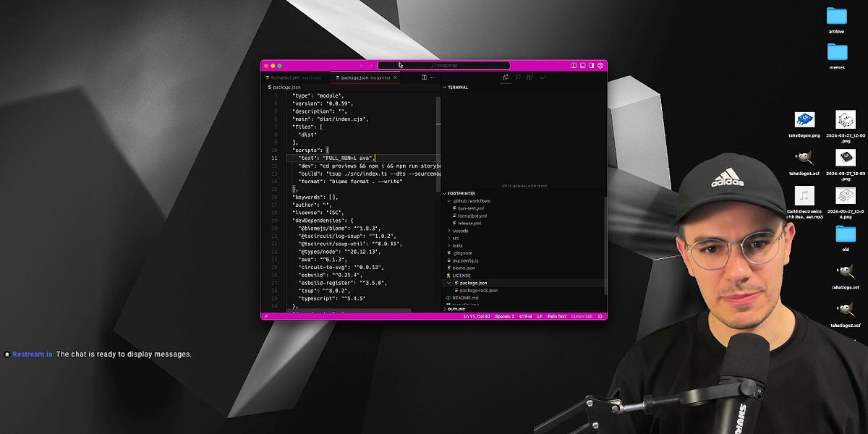
Task: Select the package.json editor tab
Action: [x=365, y=77]
